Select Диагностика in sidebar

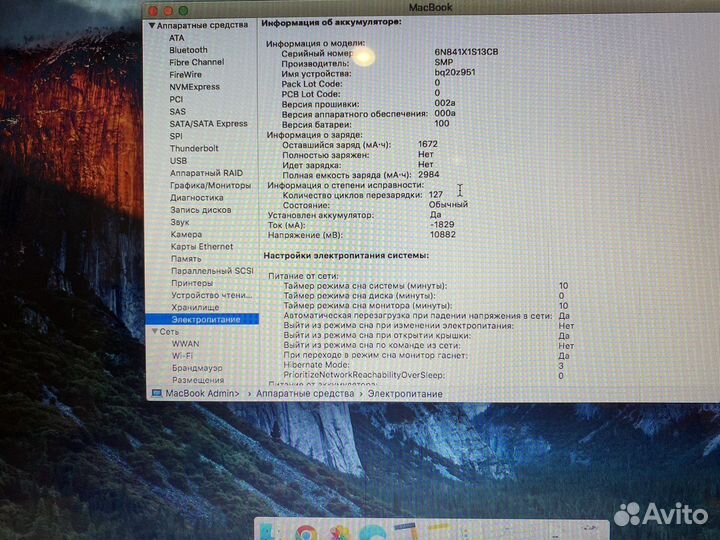(x=197, y=198)
